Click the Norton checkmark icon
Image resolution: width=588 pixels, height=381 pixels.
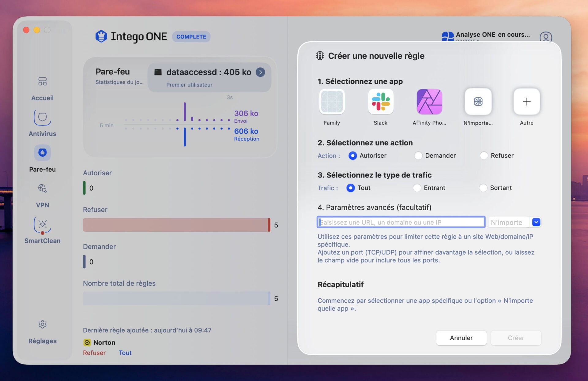coord(87,342)
